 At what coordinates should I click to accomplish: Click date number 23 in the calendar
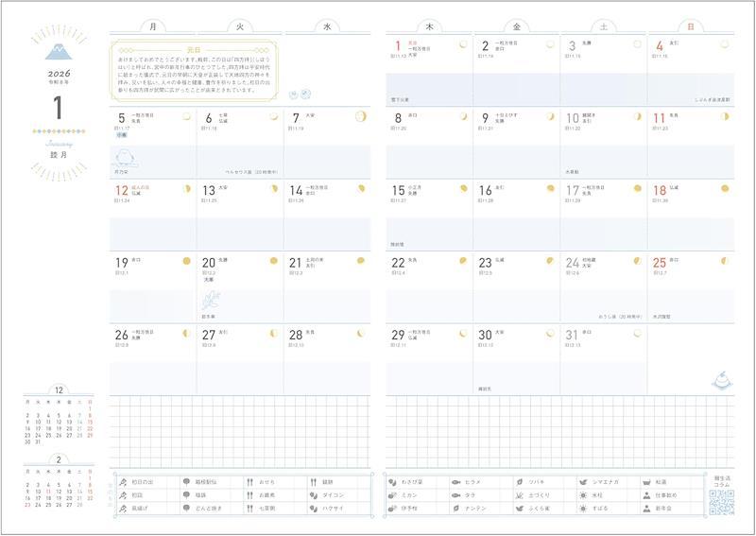[x=485, y=263]
